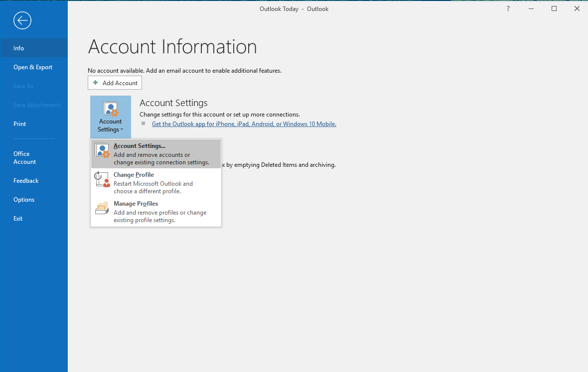Screen dimensions: 588x372
Task: Go to the Print tab
Action: point(34,124)
